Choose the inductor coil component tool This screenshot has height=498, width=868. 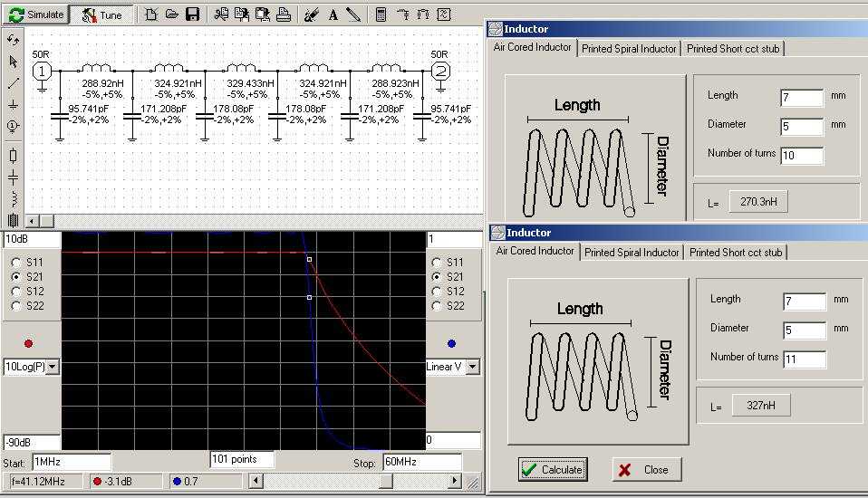(13, 198)
